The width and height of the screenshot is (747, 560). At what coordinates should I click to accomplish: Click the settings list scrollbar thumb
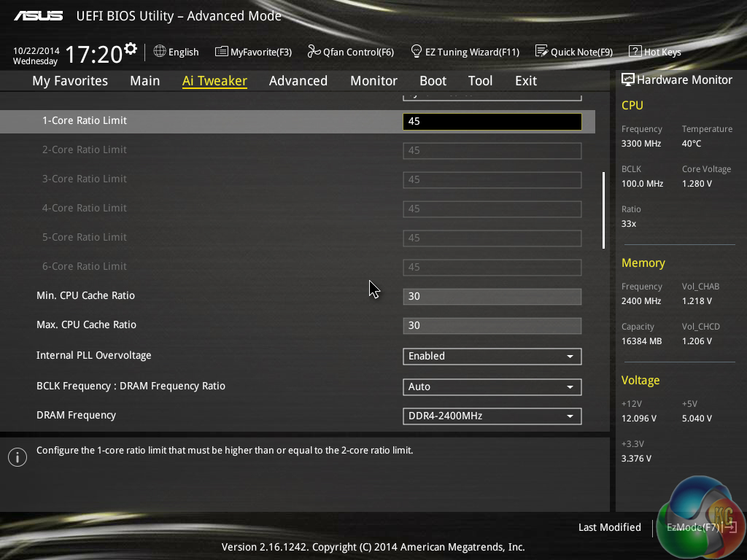[x=603, y=210]
